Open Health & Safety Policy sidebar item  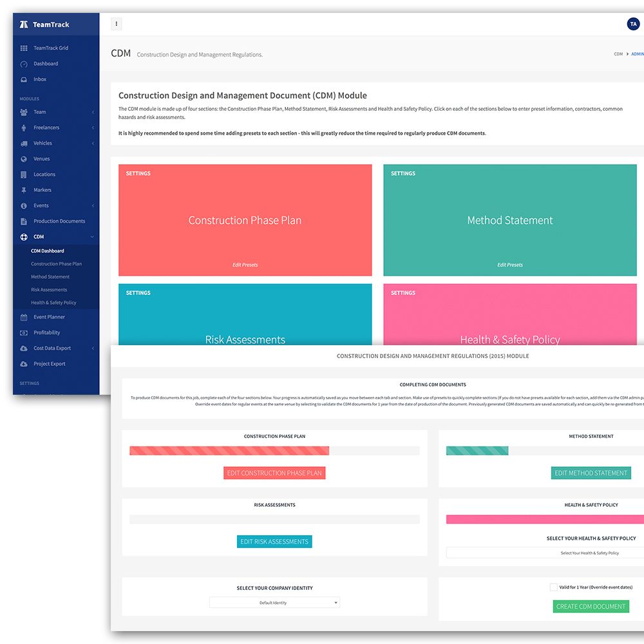[x=53, y=303]
